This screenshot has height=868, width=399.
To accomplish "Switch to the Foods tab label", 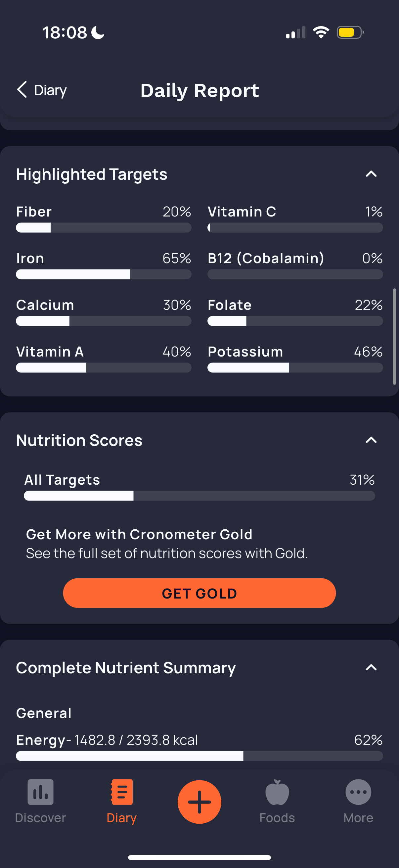I will [x=277, y=818].
